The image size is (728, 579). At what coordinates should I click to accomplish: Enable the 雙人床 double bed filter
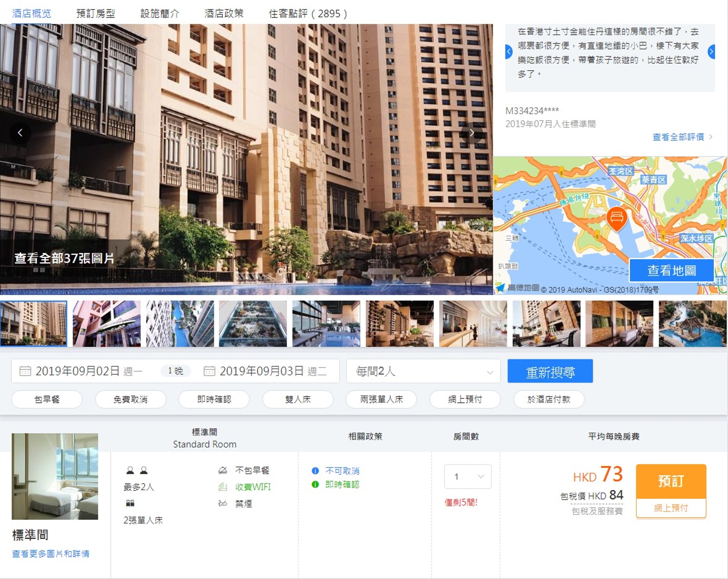(x=298, y=399)
